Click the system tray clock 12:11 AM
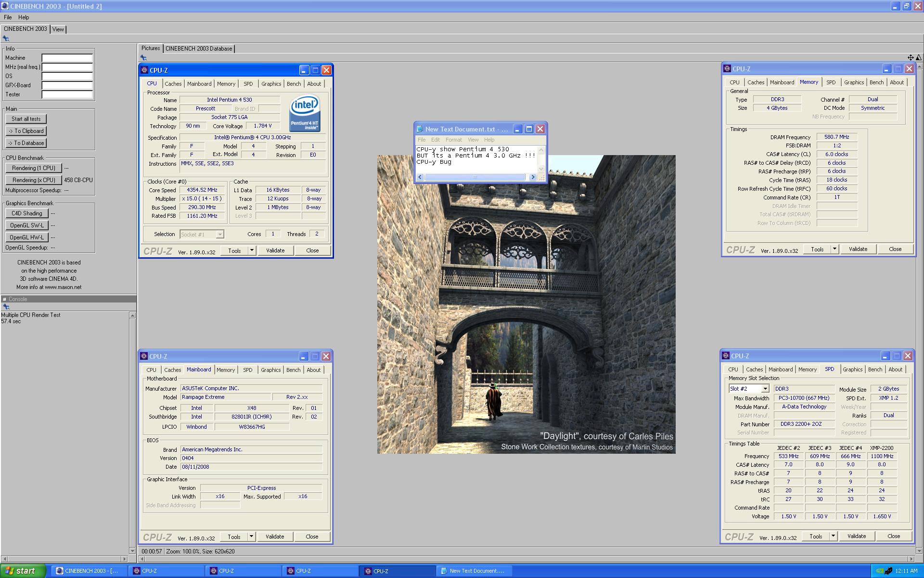This screenshot has height=578, width=924. tap(906, 571)
